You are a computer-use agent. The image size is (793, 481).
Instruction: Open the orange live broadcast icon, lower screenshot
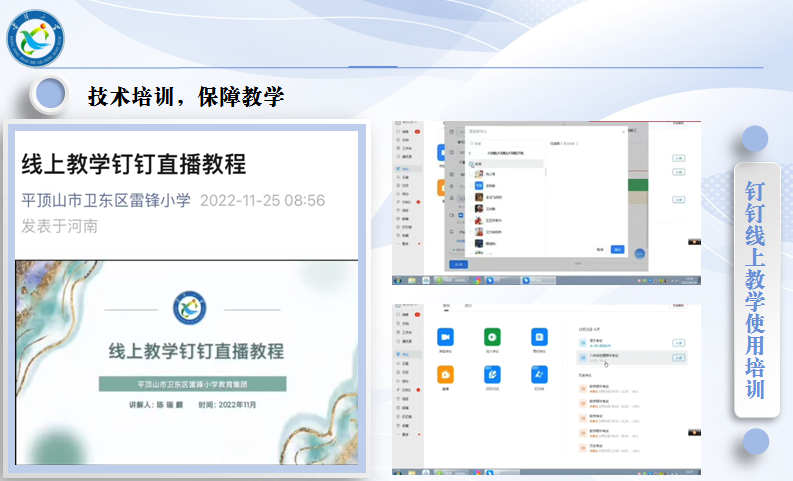tap(445, 374)
